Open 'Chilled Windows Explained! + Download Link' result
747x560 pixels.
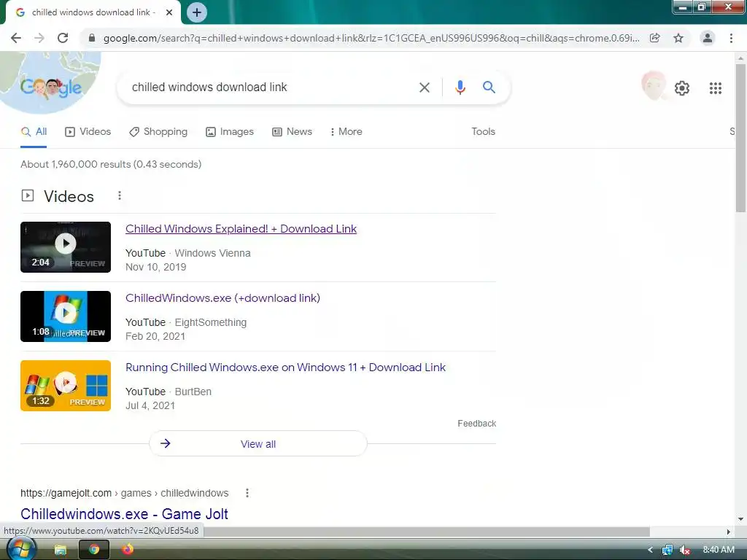coord(241,229)
